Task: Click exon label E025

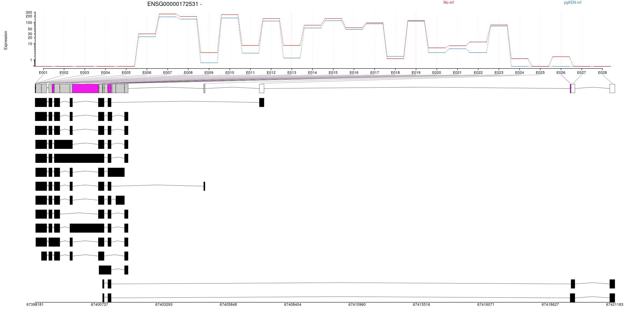Action: click(x=540, y=73)
